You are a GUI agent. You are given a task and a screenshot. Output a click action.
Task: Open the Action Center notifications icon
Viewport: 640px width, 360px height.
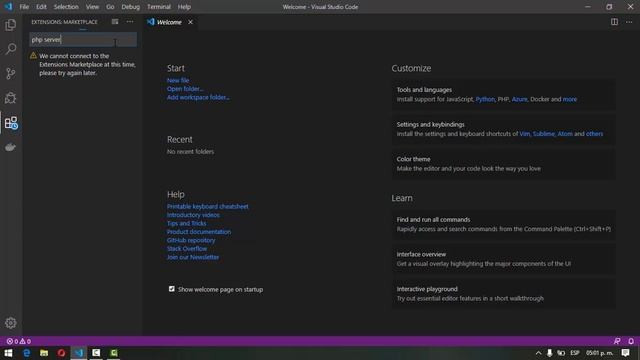(x=626, y=353)
